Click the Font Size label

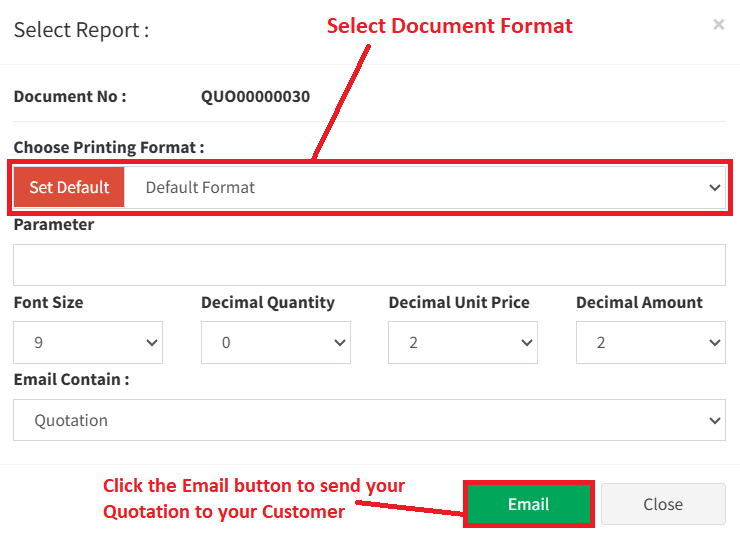(49, 302)
